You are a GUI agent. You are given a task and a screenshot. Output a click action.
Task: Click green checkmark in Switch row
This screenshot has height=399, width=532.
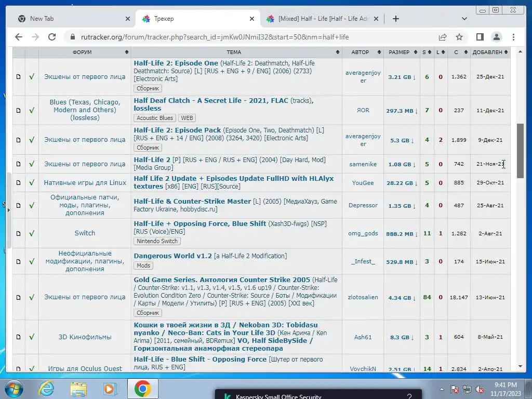pyautogui.click(x=32, y=233)
